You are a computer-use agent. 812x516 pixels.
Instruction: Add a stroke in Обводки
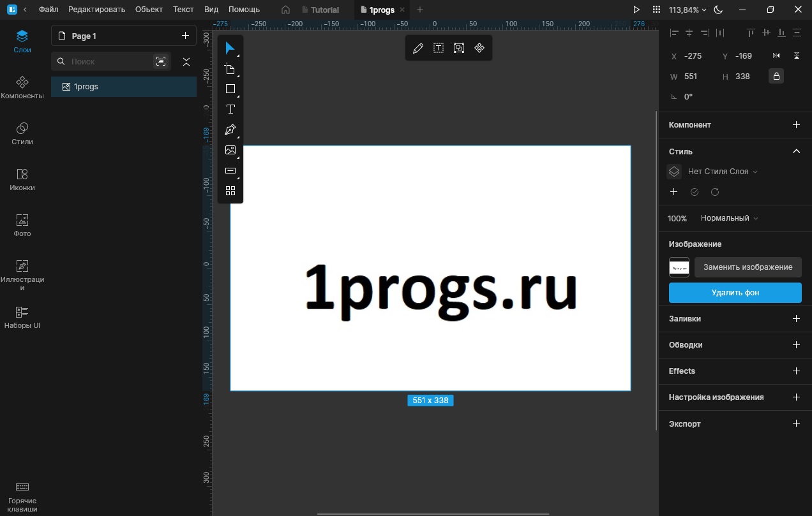(x=796, y=344)
